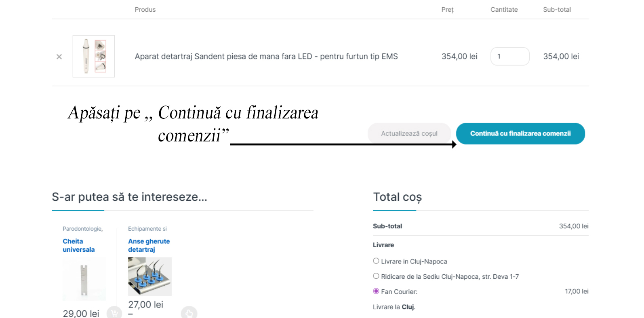Click the Preț column header
644x318 pixels.
[x=447, y=10]
